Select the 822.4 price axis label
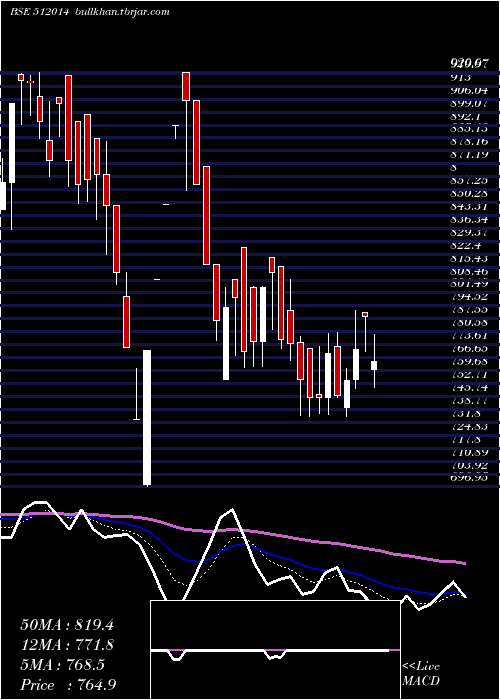 click(x=465, y=246)
